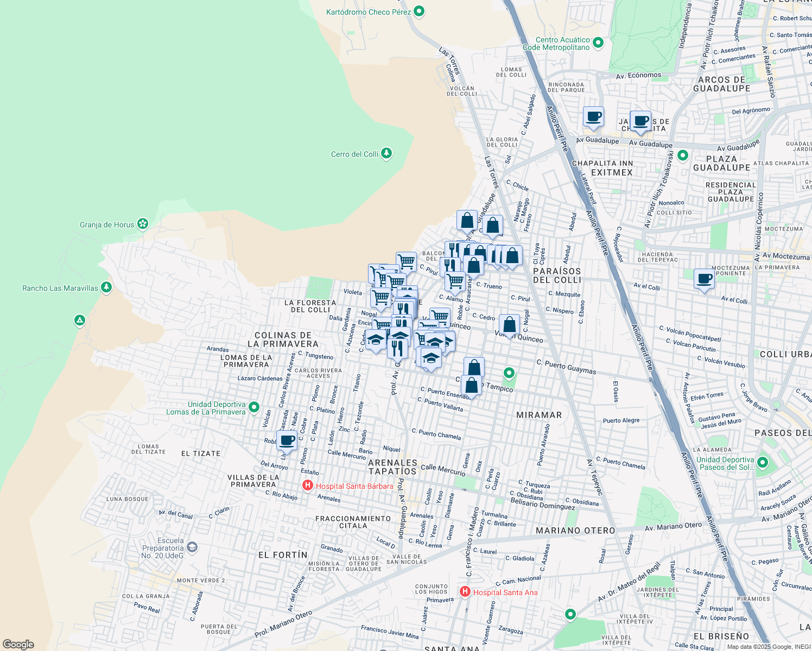Select the Hospital Santa Ana H icon

coord(465,592)
